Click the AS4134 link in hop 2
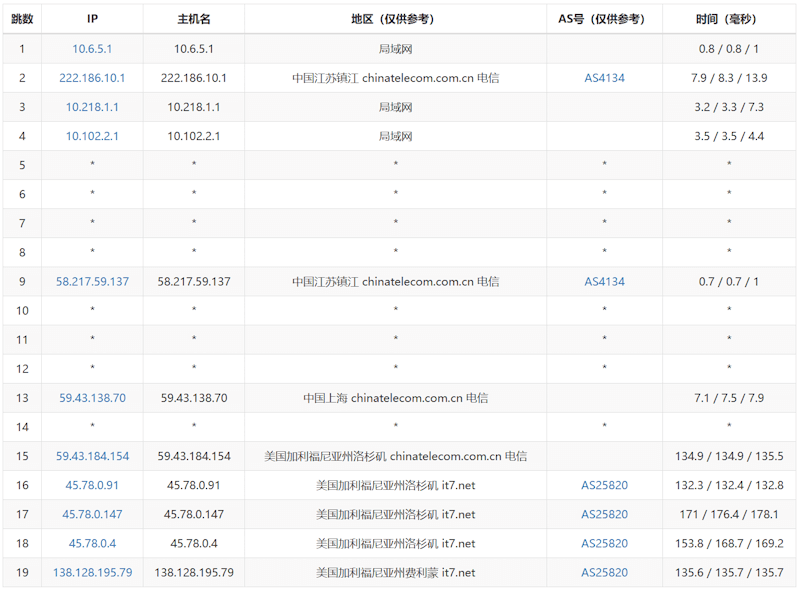The width and height of the screenshot is (800, 593). click(604, 78)
